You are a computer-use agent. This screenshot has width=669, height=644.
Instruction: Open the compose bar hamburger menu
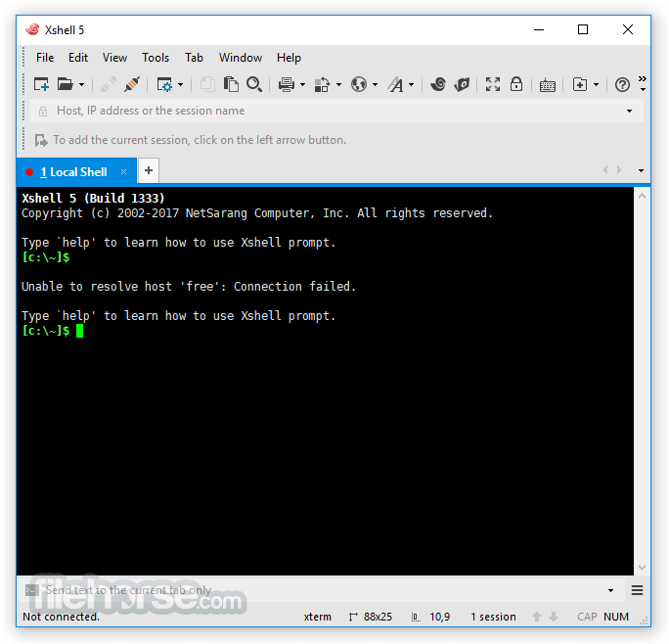click(x=637, y=590)
